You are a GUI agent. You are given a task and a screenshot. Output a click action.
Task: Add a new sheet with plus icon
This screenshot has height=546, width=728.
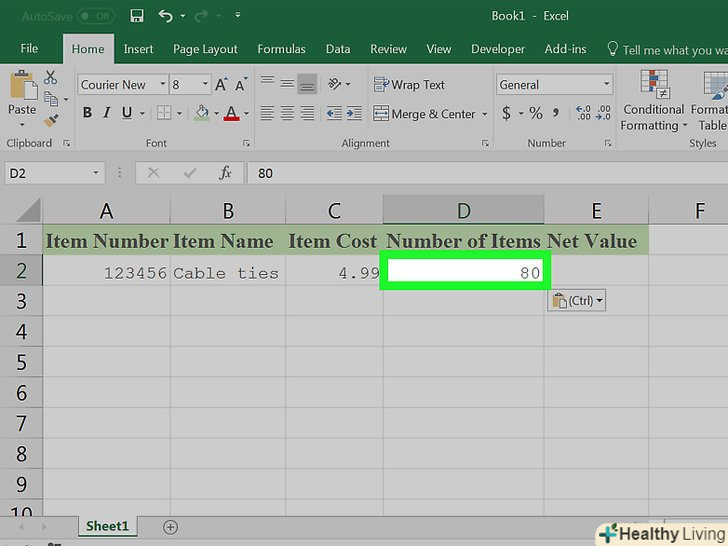pyautogui.click(x=170, y=526)
